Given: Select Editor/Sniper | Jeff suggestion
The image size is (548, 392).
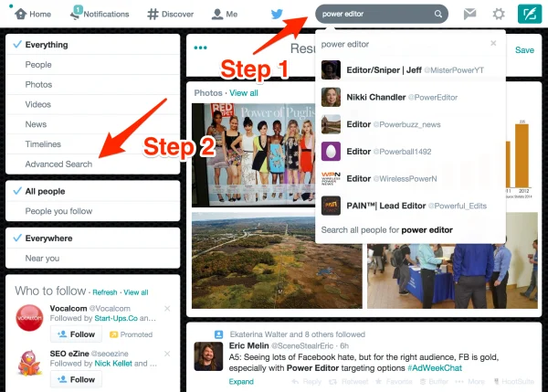Looking at the screenshot, I should (x=410, y=70).
